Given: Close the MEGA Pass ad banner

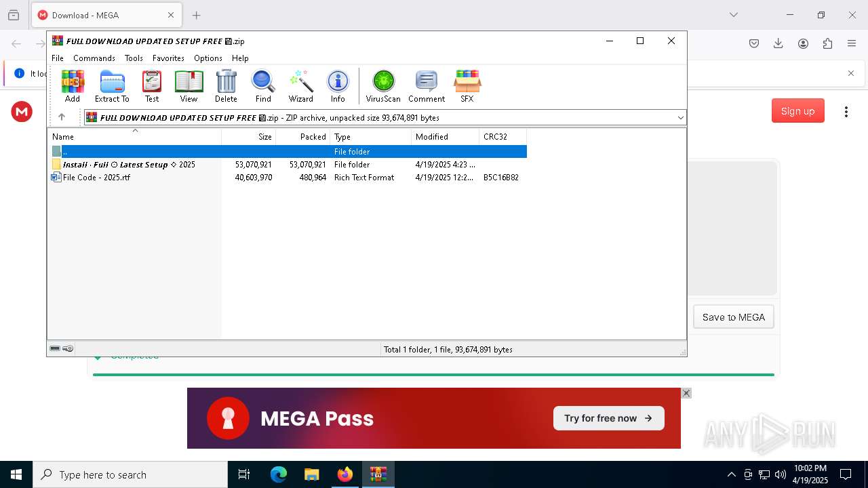Looking at the screenshot, I should [x=686, y=393].
